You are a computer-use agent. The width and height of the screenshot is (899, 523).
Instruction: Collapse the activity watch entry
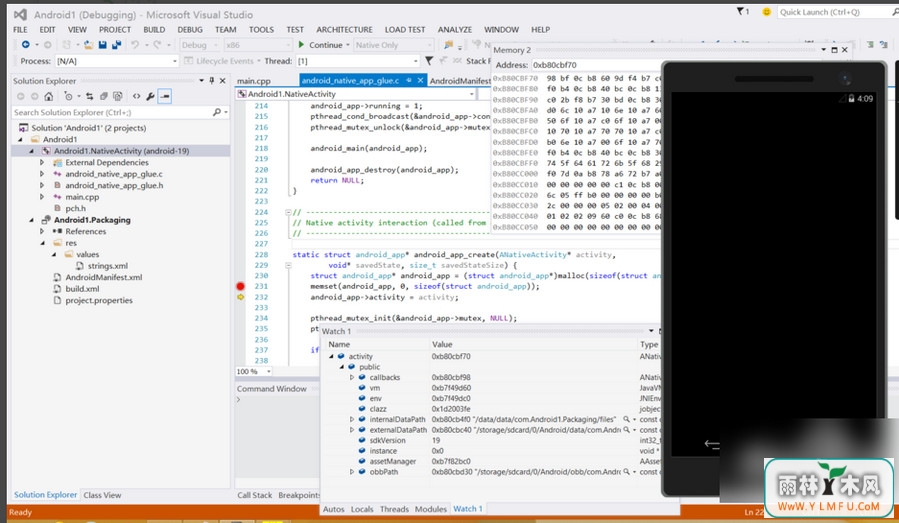331,356
